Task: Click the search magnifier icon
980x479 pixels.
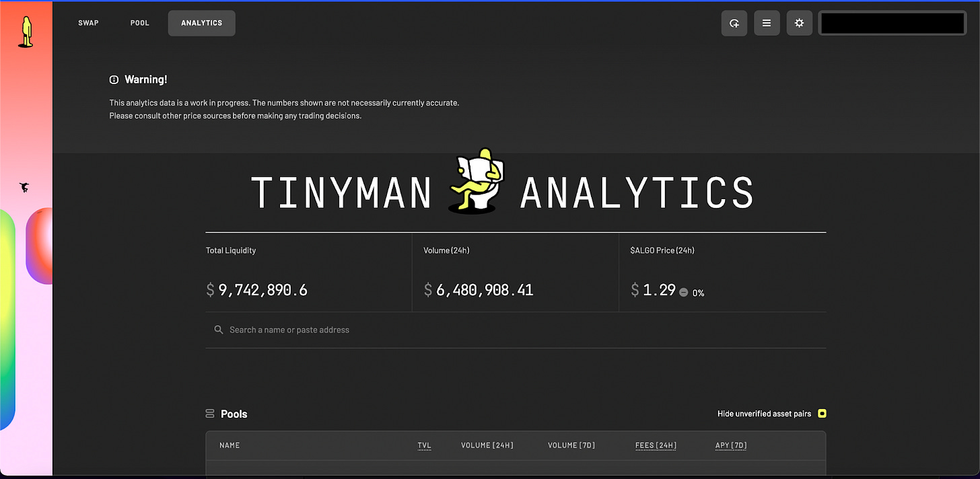Action: (x=219, y=330)
